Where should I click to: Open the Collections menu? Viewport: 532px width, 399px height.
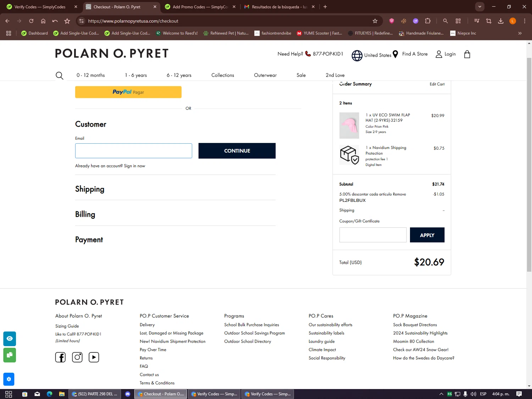pyautogui.click(x=223, y=75)
